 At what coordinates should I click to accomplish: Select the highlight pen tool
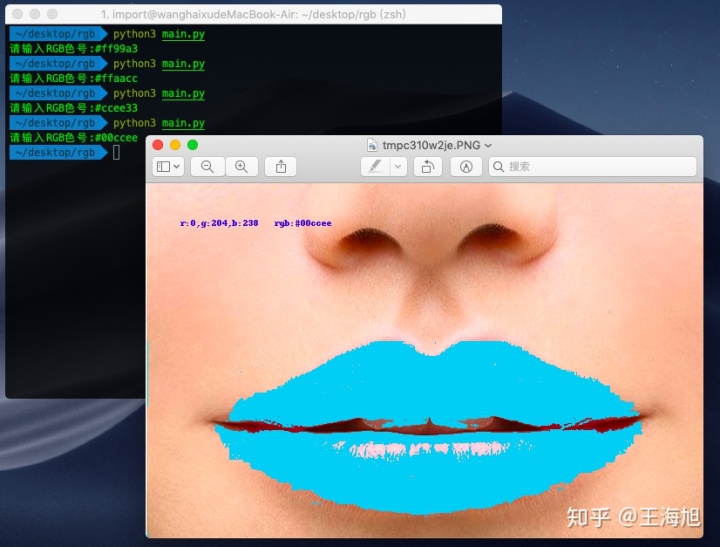coord(375,166)
